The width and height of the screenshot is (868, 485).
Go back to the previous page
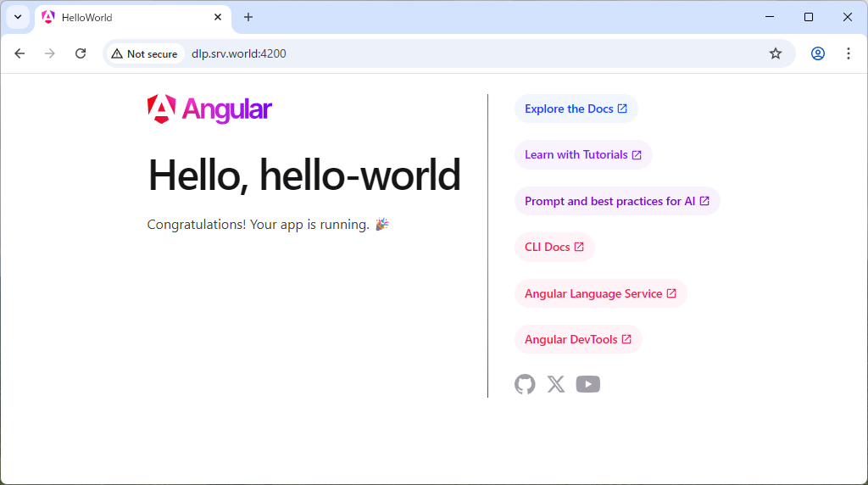pyautogui.click(x=19, y=53)
